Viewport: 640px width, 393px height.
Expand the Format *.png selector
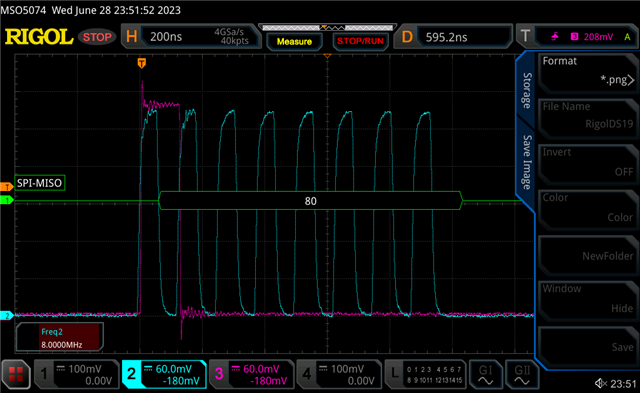tap(587, 71)
